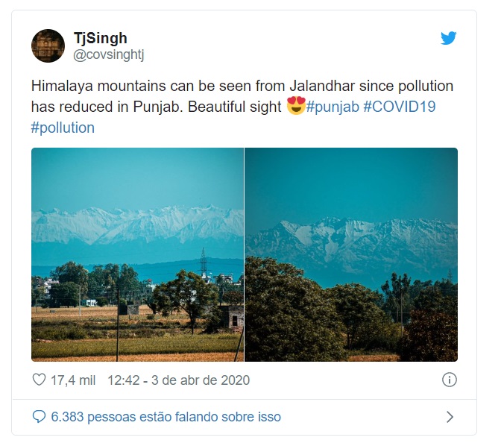Click the Twitter bird logo
Screen dimensions: 504x446
click(448, 38)
